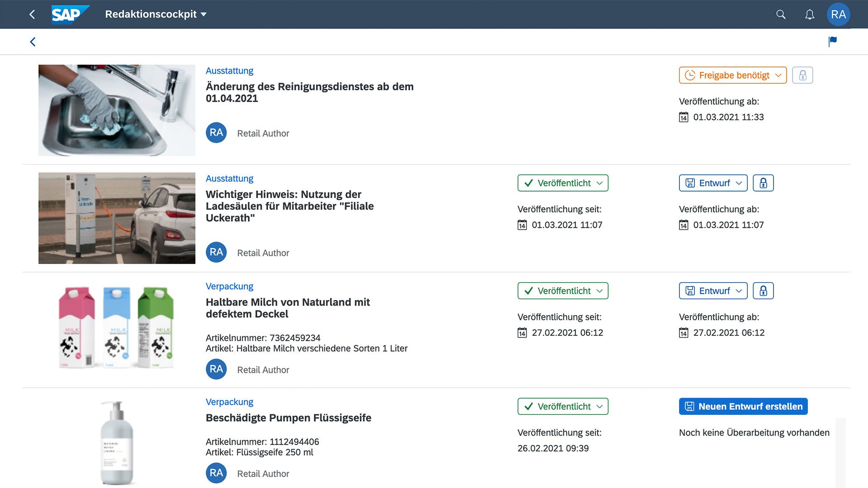
Task: Open Entwurf dropdown for Haltbare Milch article
Action: 713,291
